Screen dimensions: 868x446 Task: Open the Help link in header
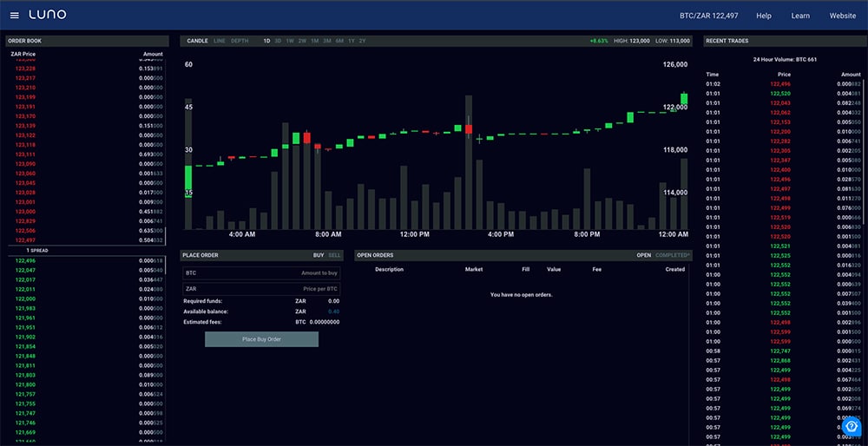click(764, 16)
